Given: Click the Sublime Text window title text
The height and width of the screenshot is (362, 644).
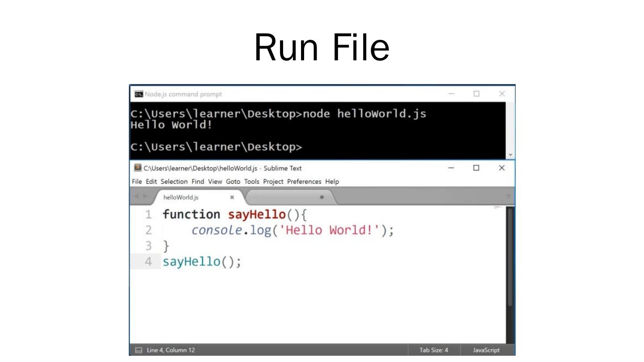Looking at the screenshot, I should 223,168.
